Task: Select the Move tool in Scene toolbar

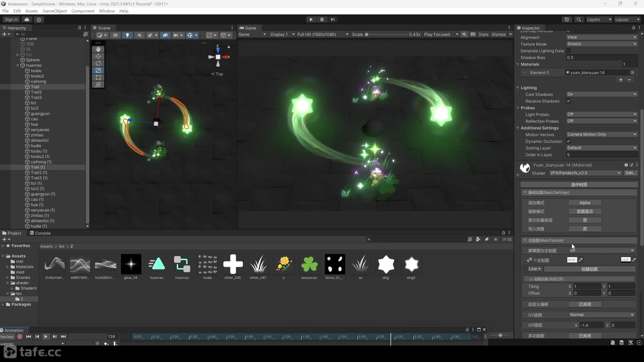Action: click(98, 56)
